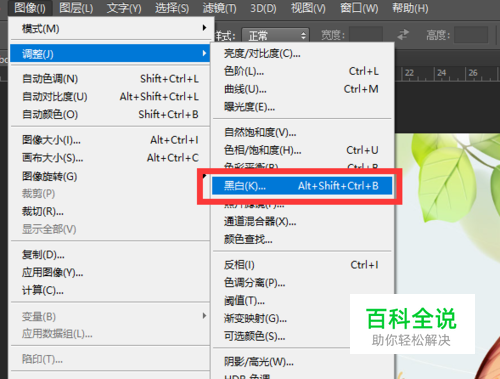Image resolution: width=500 pixels, height=379 pixels.
Task: Choose 自动颜色(O) command
Action: pyautogui.click(x=110, y=115)
